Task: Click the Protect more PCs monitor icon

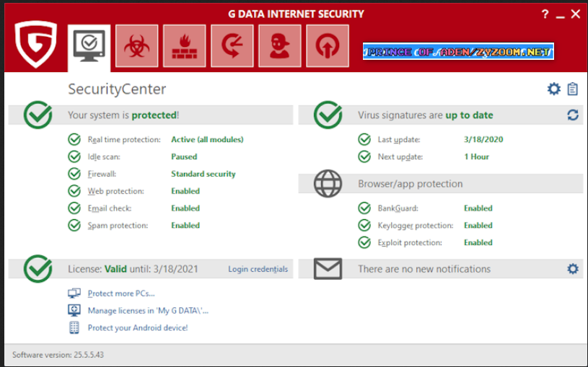Action: click(x=74, y=293)
